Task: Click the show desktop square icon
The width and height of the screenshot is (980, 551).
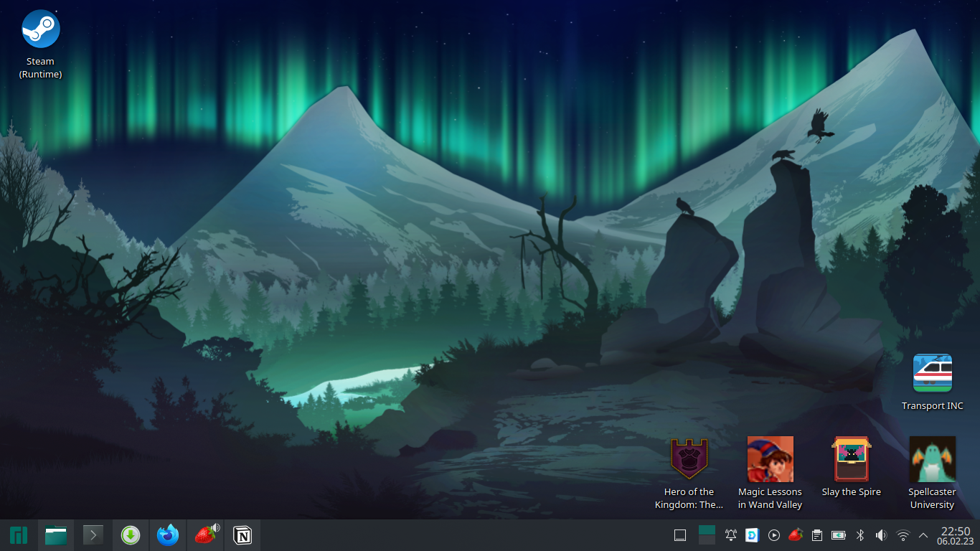Action: coord(680,535)
